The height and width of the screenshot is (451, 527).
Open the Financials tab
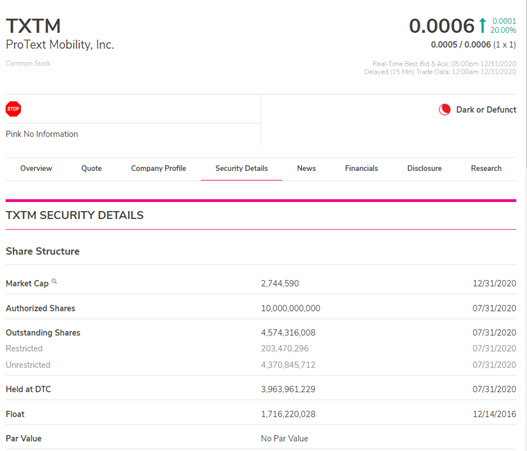click(x=361, y=168)
